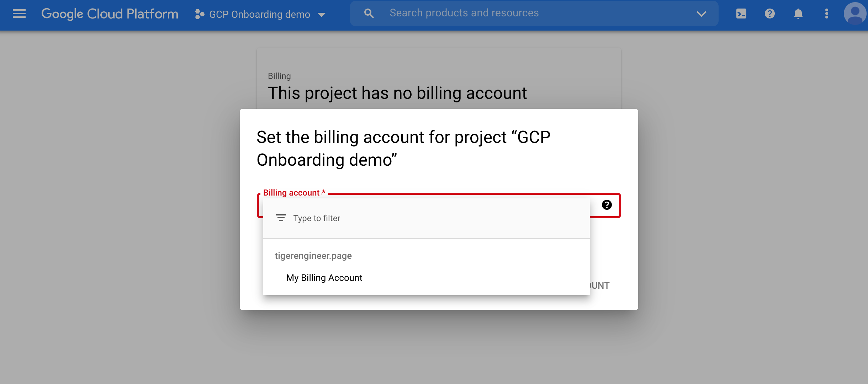Choose a billing account from the list
The height and width of the screenshot is (384, 868).
coord(324,278)
